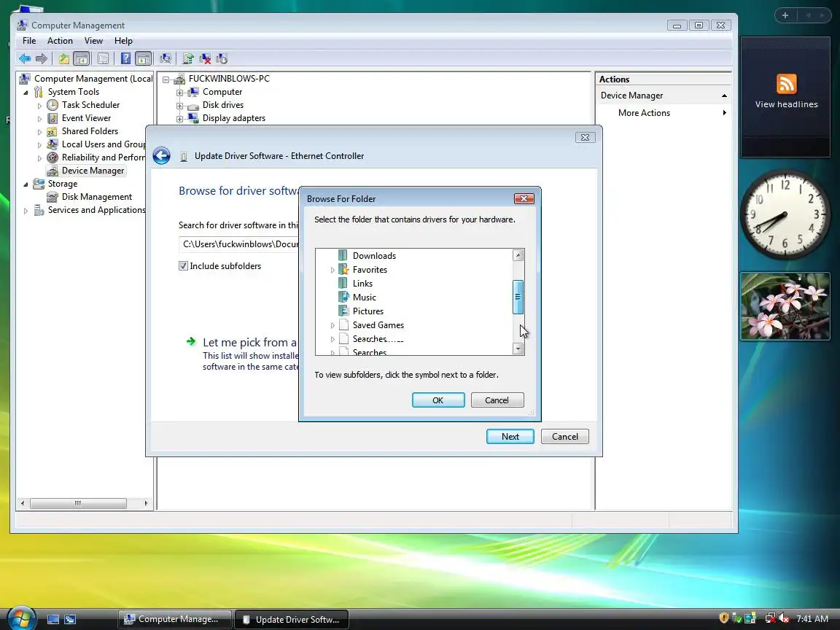Open the Action menu

click(x=60, y=41)
